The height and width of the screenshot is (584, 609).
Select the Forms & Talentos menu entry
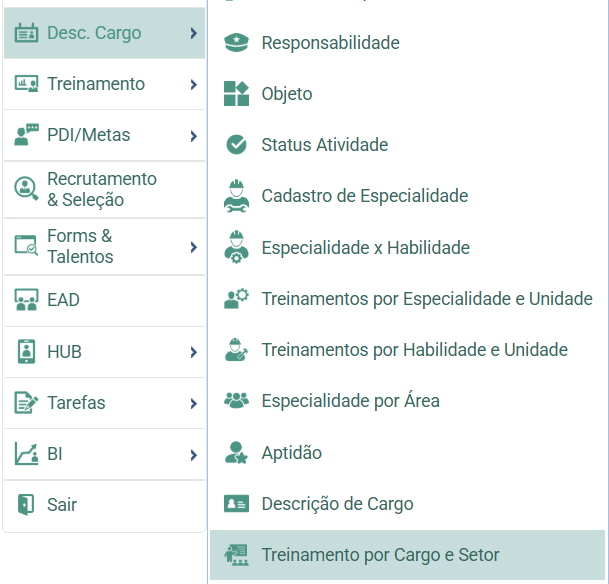(x=104, y=247)
